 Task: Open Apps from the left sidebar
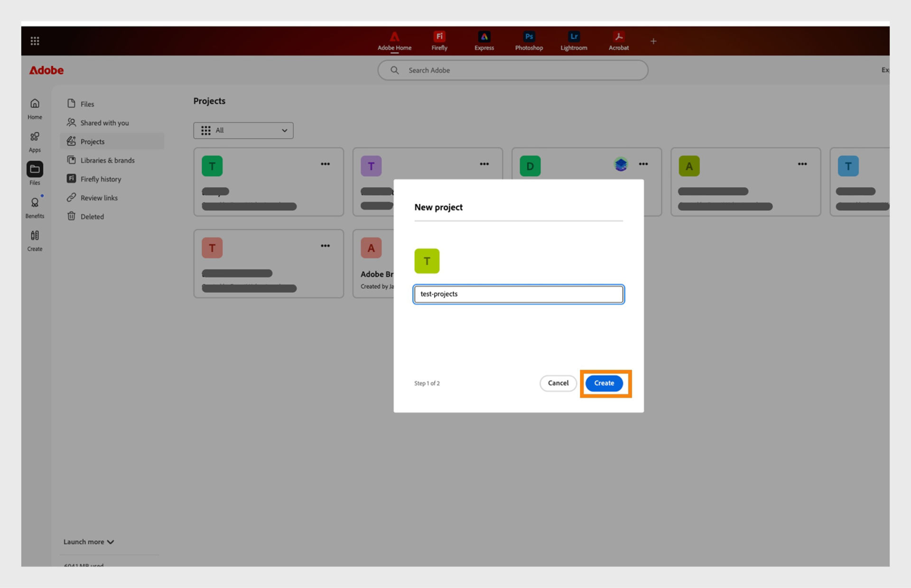pos(34,142)
